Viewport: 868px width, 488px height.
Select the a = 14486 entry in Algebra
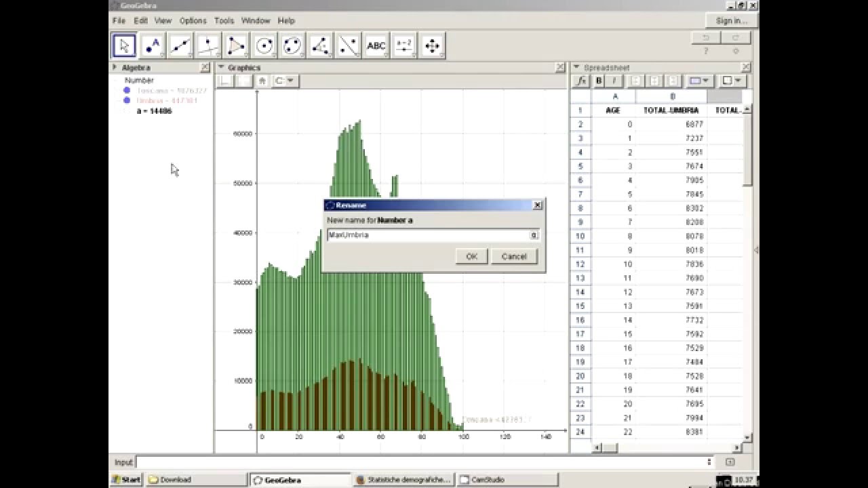pyautogui.click(x=154, y=110)
